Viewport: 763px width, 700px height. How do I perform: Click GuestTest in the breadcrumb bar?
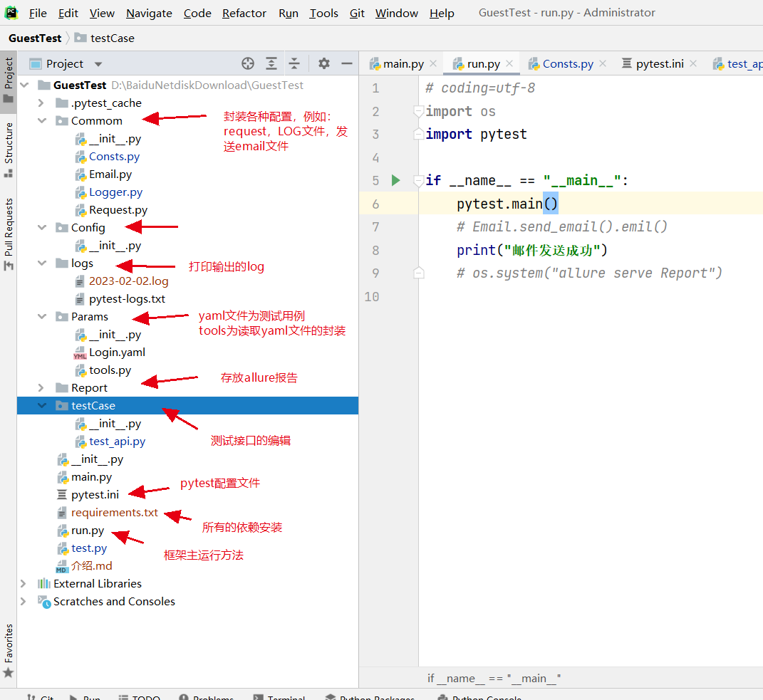(35, 38)
